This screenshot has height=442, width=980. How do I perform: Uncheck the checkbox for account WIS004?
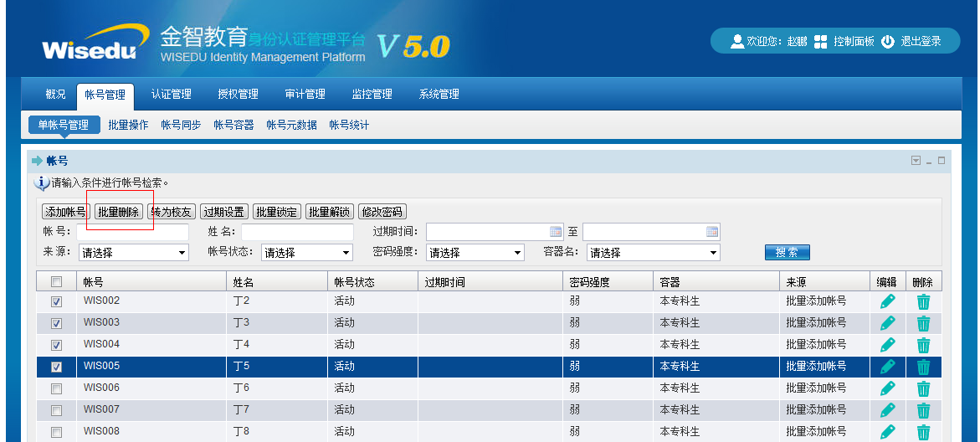coord(57,345)
